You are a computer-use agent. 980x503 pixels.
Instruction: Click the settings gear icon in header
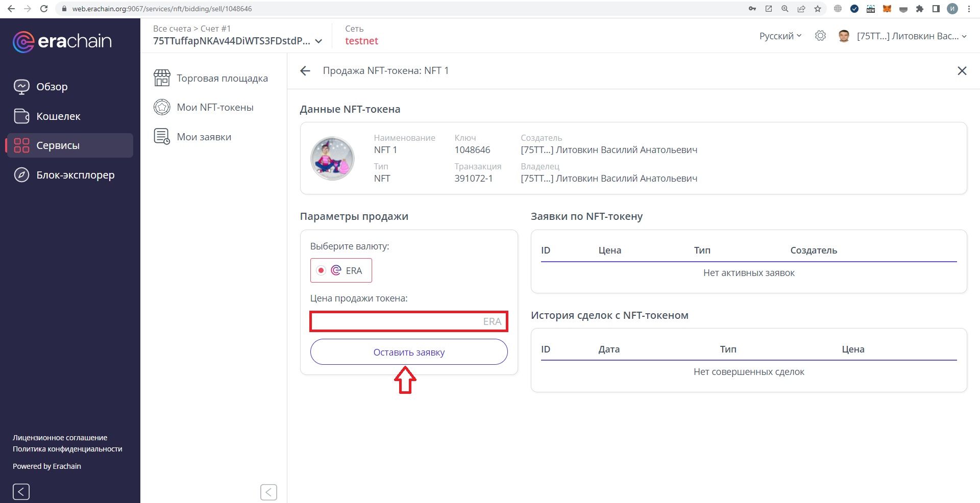tap(820, 36)
